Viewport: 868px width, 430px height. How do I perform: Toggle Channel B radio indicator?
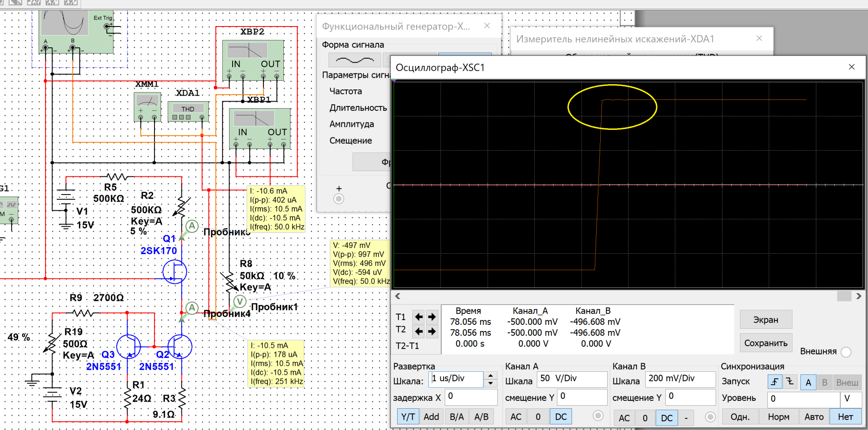710,417
